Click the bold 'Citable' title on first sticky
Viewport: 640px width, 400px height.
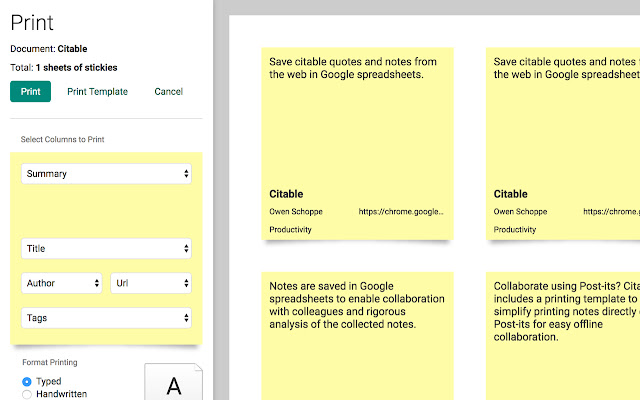point(286,194)
